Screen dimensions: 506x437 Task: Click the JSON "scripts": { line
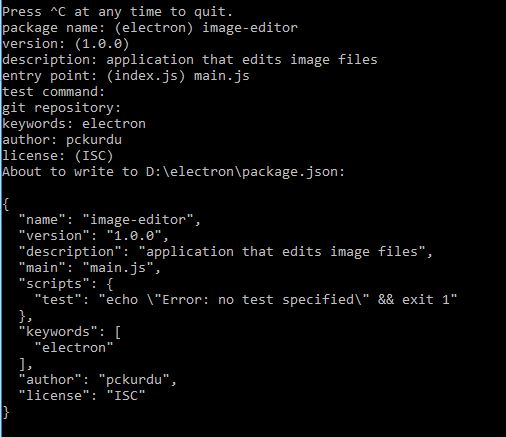coord(66,284)
